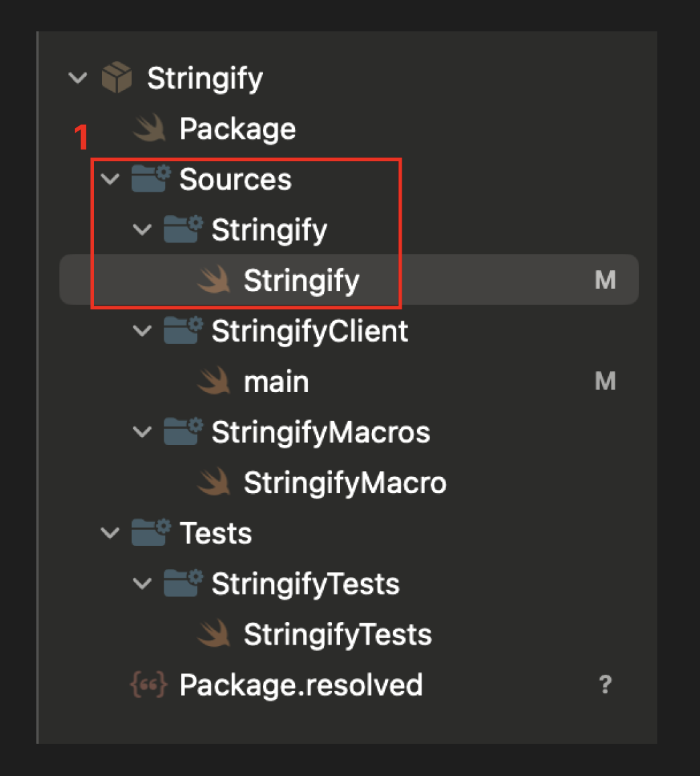
Task: Collapse the root Stringify package
Action: tap(78, 78)
